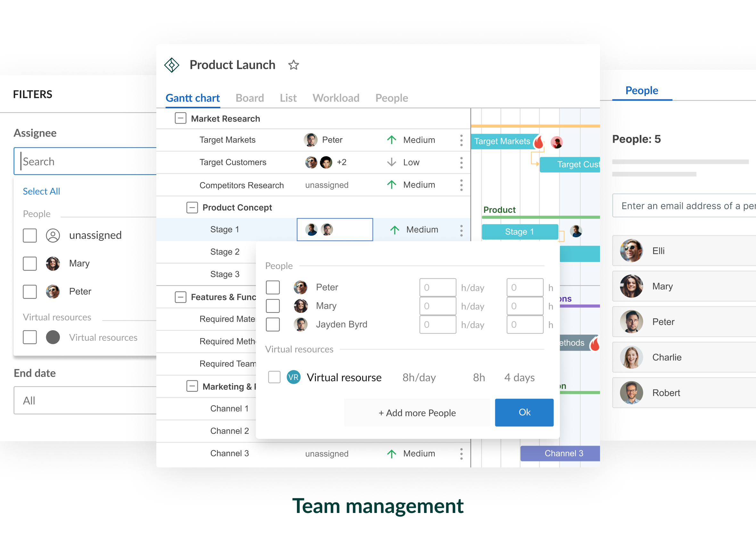This screenshot has height=554, width=756.
Task: Collapse the Market Research group
Action: pos(180,118)
